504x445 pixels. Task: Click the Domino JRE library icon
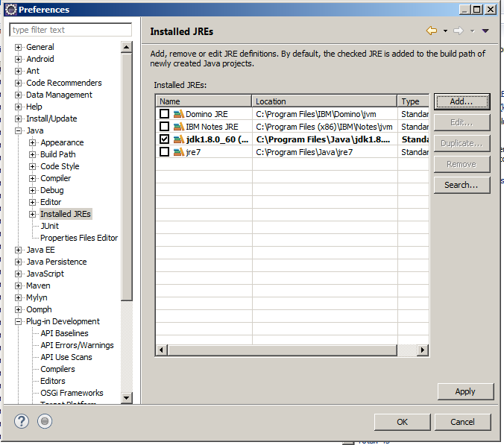click(178, 114)
